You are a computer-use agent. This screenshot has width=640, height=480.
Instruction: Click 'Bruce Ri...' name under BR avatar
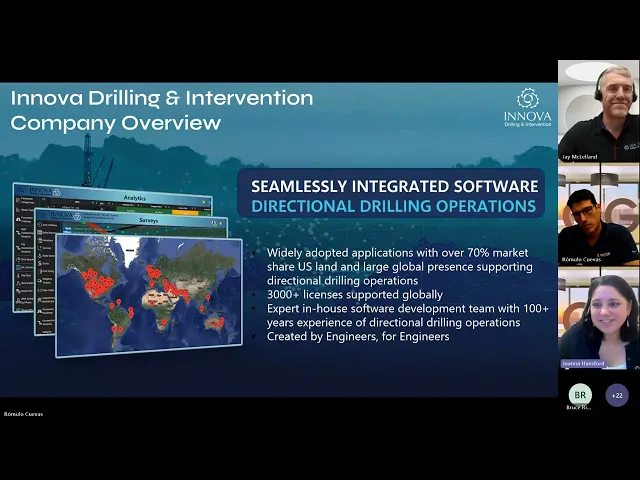pos(580,407)
